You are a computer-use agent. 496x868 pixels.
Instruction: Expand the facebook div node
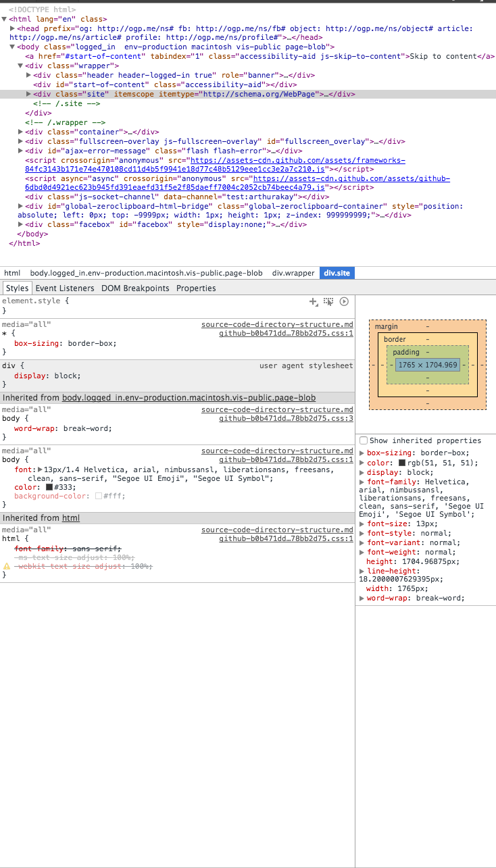pos(20,224)
